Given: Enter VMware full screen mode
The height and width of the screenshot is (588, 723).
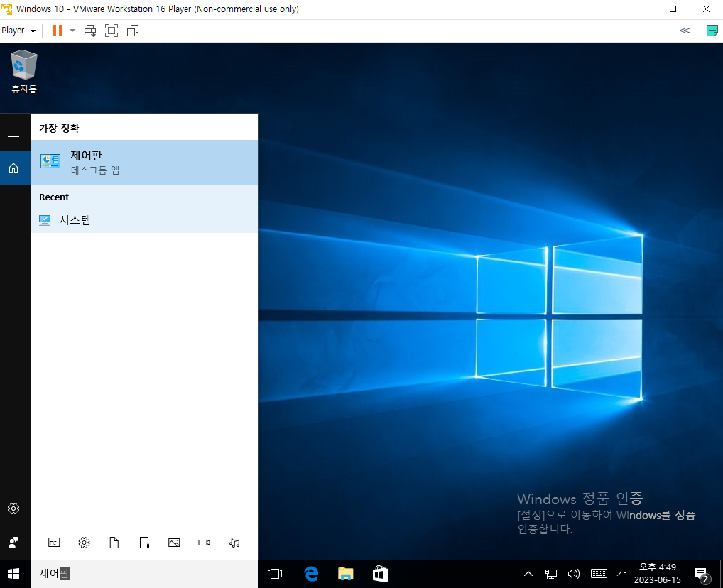Looking at the screenshot, I should click(112, 31).
